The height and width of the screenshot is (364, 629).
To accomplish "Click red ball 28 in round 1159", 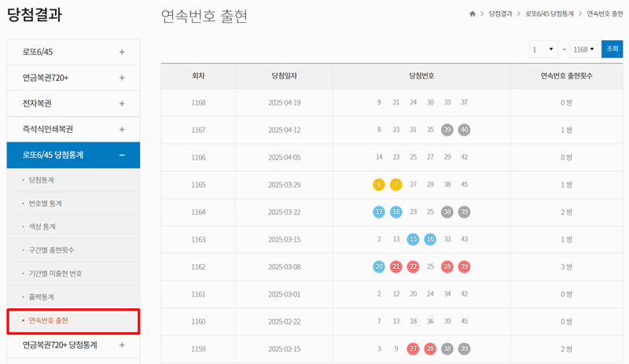I will (430, 349).
